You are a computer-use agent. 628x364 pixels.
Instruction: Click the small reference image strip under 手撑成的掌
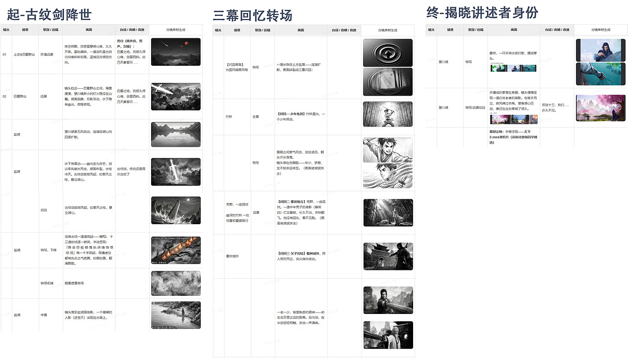point(513,119)
